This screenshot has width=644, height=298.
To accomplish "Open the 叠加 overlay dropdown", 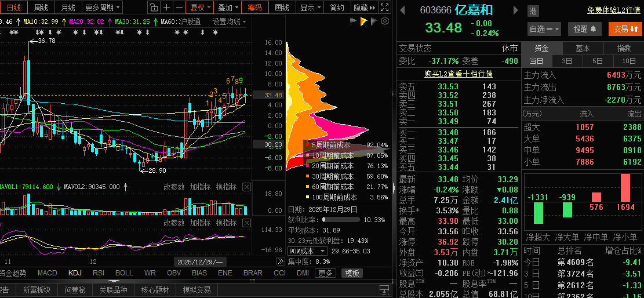I will point(228,7).
